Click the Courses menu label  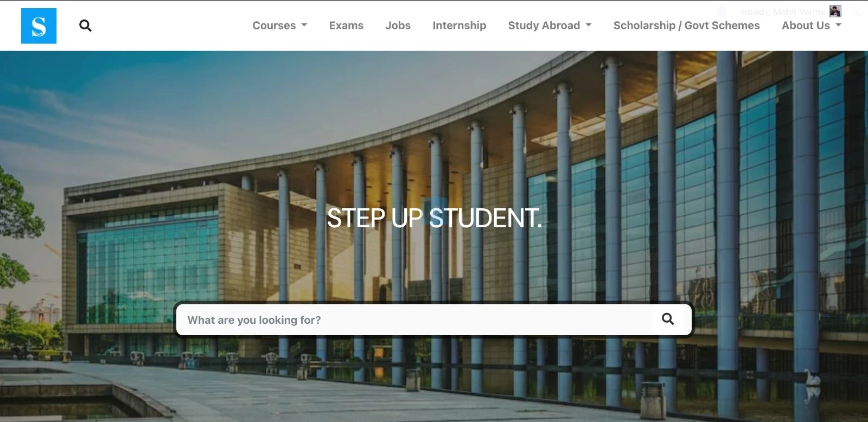(x=274, y=25)
